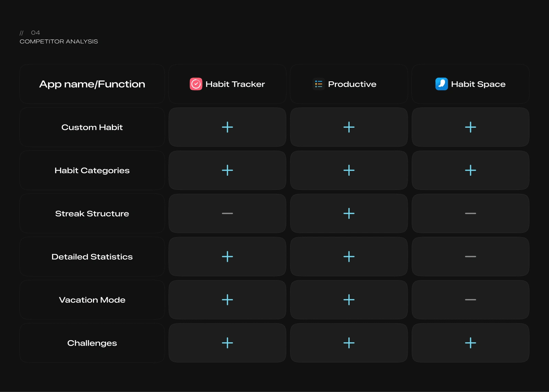
Task: Click Habit Space's Vacation Mode minus icon
Action: coord(470,300)
